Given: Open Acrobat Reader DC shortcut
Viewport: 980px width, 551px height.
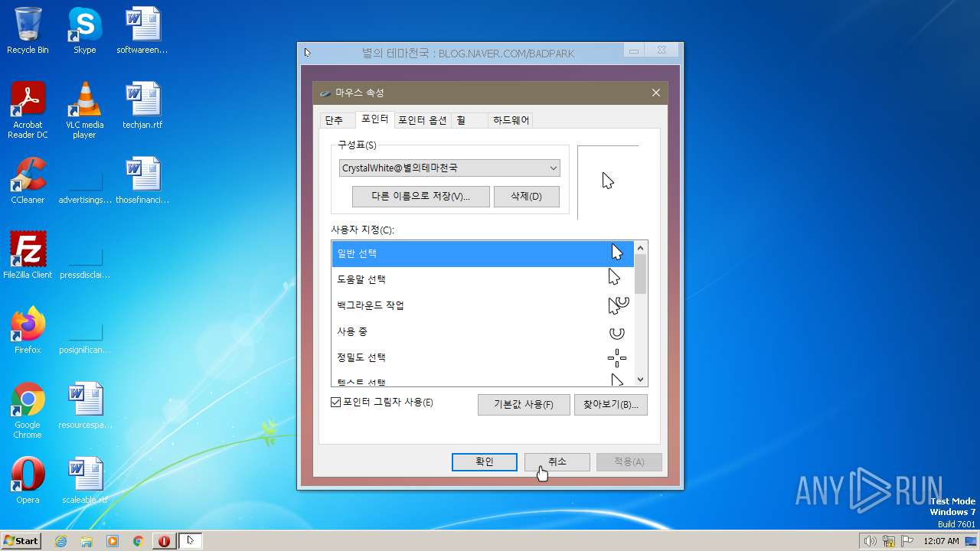Looking at the screenshot, I should 28,110.
